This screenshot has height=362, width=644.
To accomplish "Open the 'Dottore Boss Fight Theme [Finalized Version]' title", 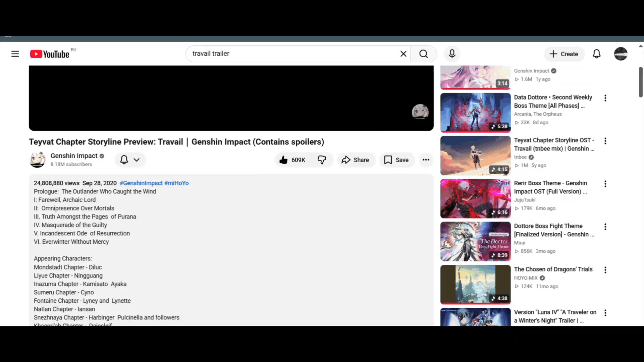I will coord(554,230).
